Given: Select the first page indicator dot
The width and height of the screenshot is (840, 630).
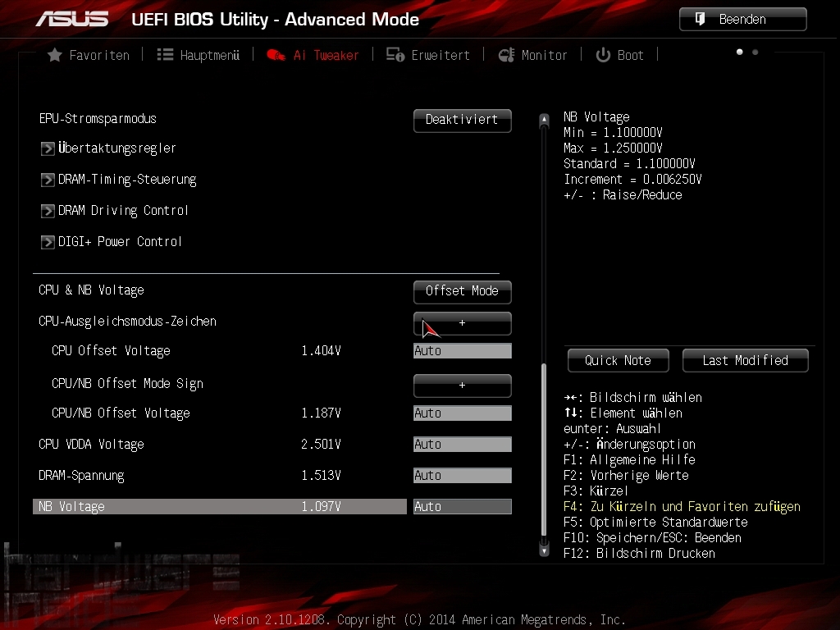Looking at the screenshot, I should [x=740, y=52].
